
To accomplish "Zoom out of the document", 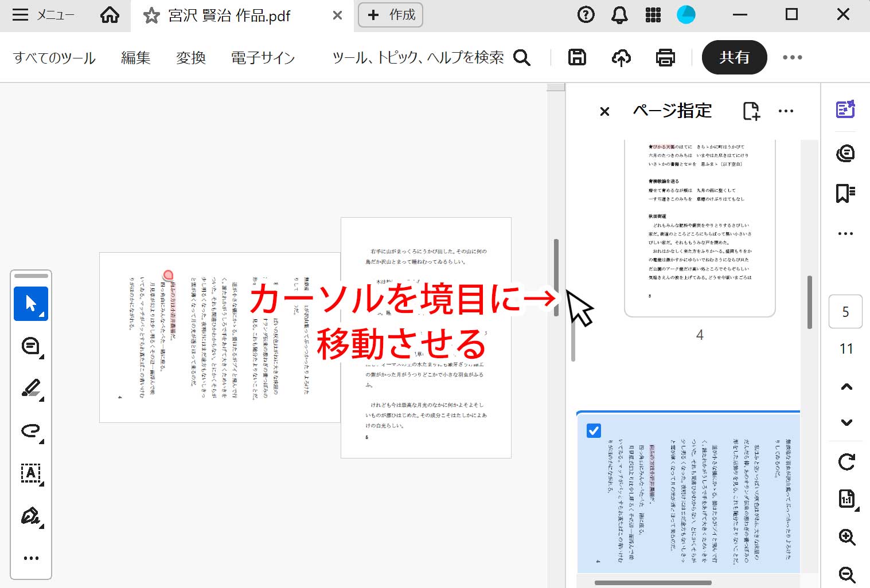I will 847,574.
